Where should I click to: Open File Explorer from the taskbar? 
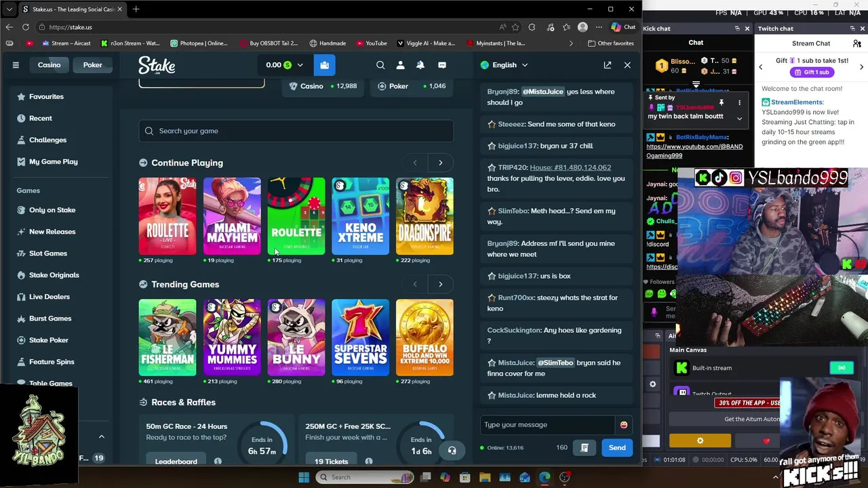485,477
